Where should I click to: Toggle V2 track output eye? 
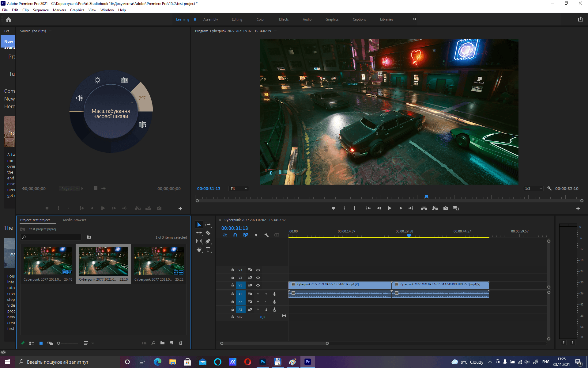pyautogui.click(x=258, y=278)
